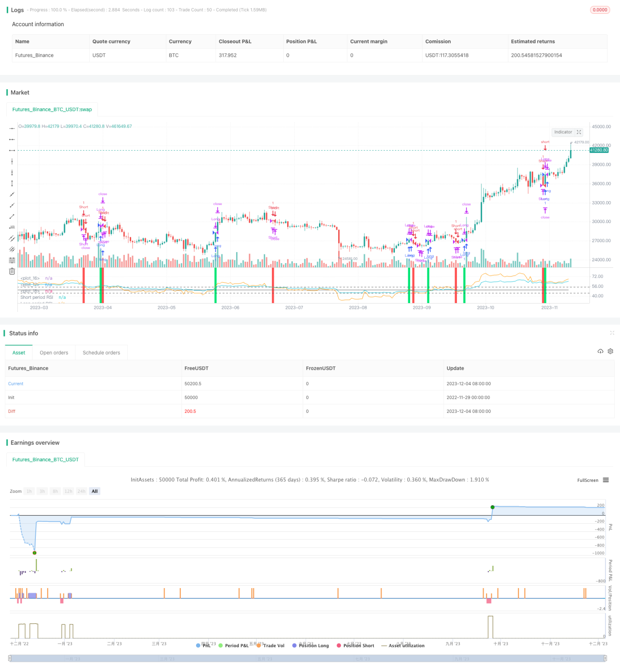
Task: Toggle Asset utilization series in legend
Action: [x=403, y=645]
